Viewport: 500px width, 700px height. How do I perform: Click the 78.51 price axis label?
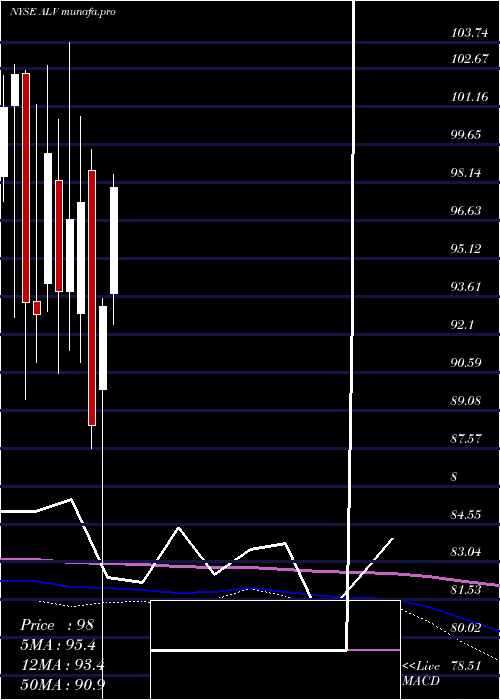466,666
